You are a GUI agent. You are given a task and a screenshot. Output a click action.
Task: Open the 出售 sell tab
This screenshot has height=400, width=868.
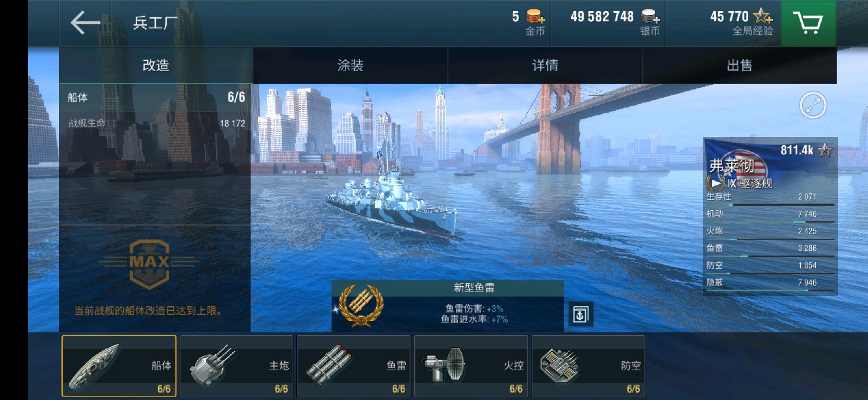pos(740,65)
